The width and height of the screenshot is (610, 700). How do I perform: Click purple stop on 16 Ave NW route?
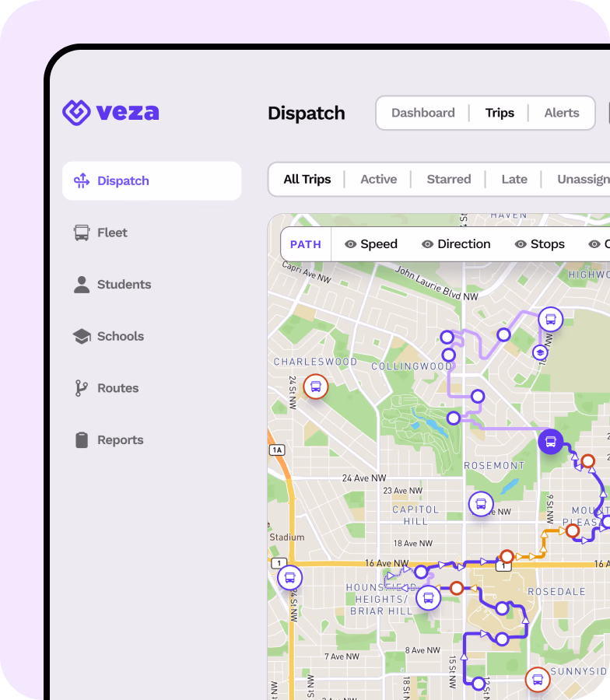pos(421,572)
